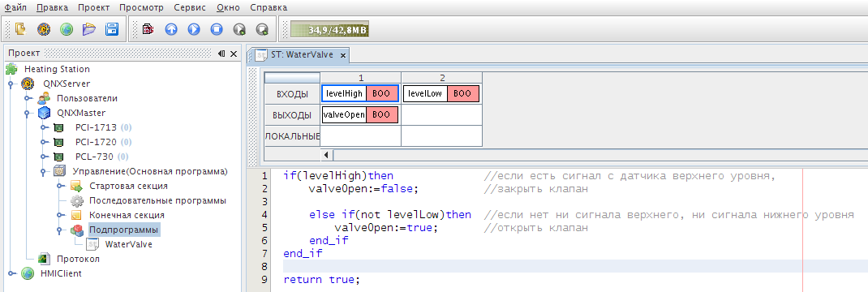Open the Окно menu
This screenshot has width=868, height=292.
pyautogui.click(x=228, y=8)
